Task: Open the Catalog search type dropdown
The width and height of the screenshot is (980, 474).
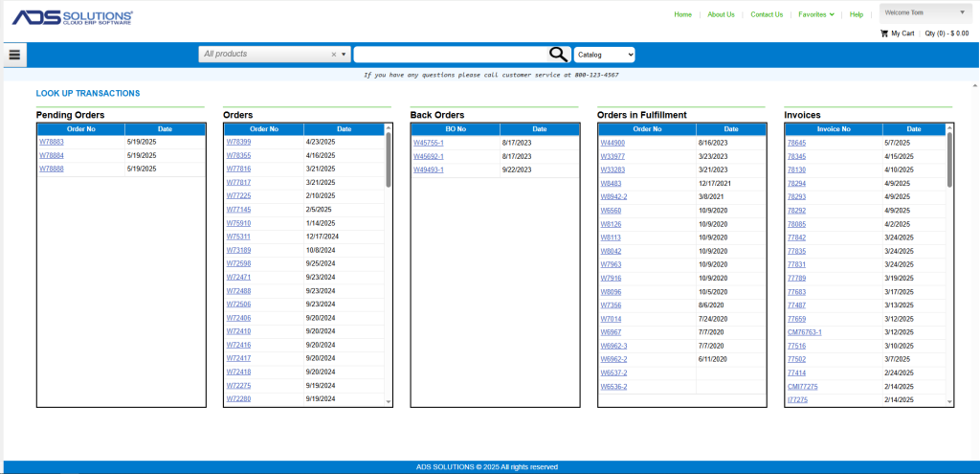Action: [x=605, y=55]
